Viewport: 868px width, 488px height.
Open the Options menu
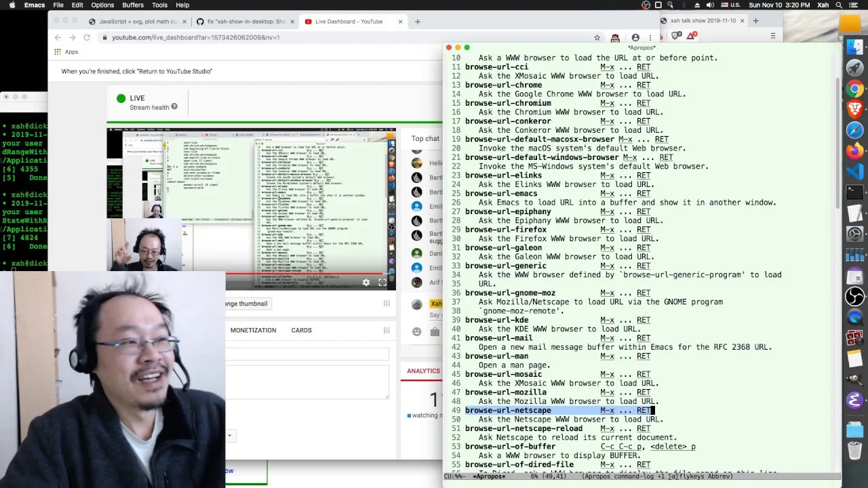[x=102, y=5]
